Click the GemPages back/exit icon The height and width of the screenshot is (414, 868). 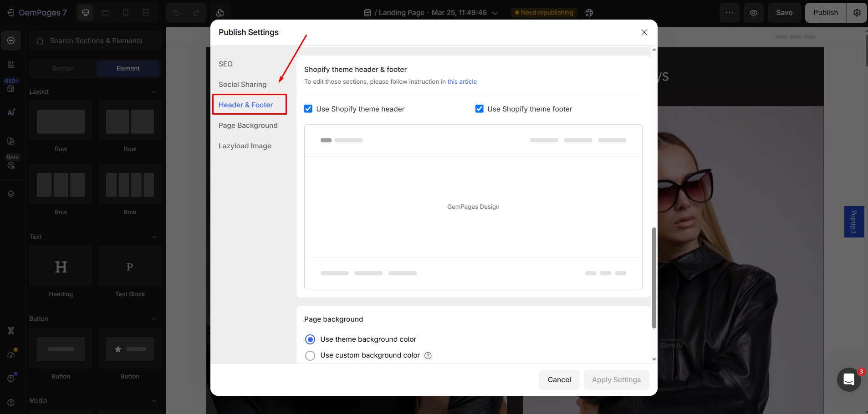point(10,13)
